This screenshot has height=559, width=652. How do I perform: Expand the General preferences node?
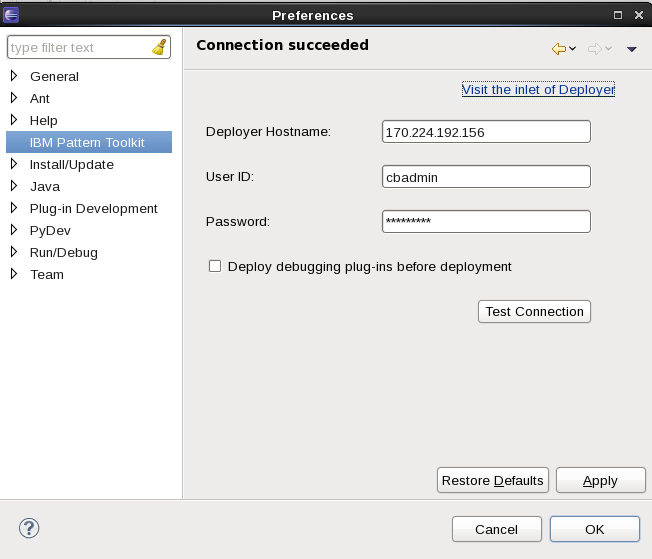[x=14, y=76]
